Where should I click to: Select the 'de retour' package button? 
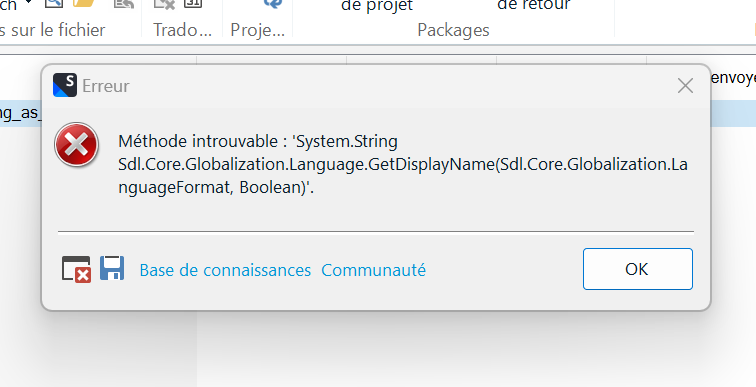(534, 5)
